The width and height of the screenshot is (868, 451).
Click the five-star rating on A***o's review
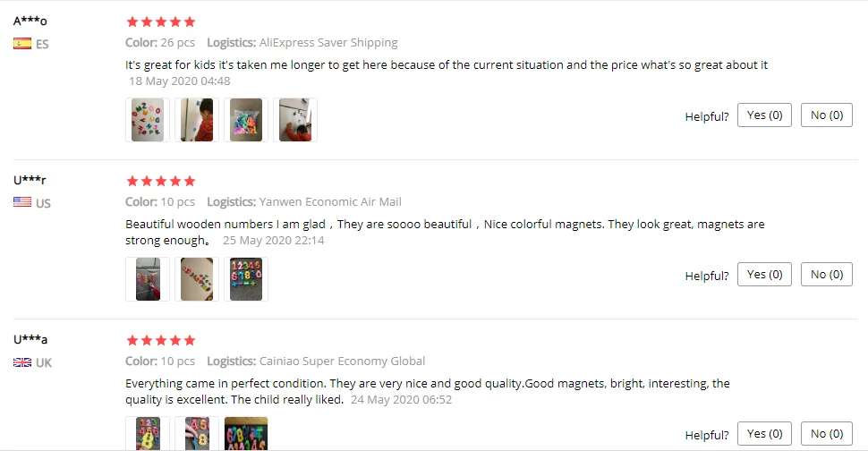click(x=160, y=21)
